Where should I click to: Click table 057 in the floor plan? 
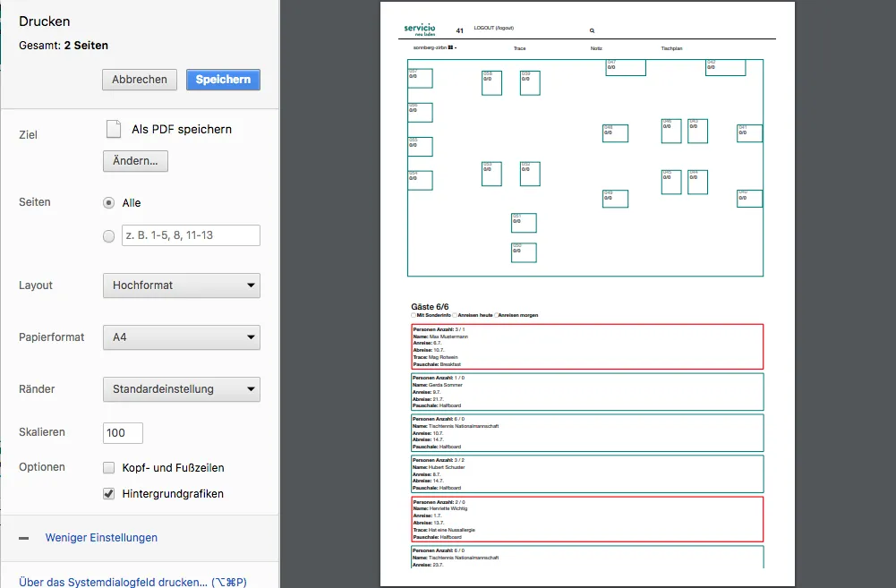click(x=420, y=78)
